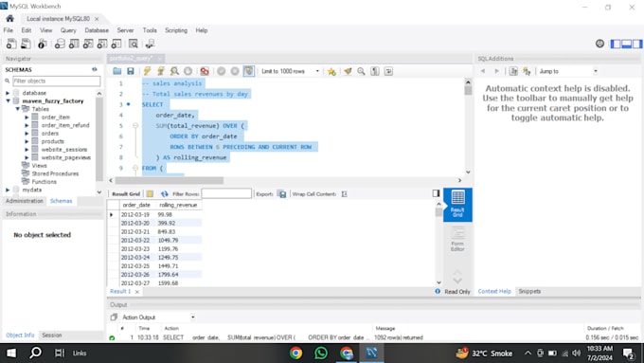Viewport: 644px width, 363px height.
Task: Click create new stored procedure icon
Action: point(102,44)
